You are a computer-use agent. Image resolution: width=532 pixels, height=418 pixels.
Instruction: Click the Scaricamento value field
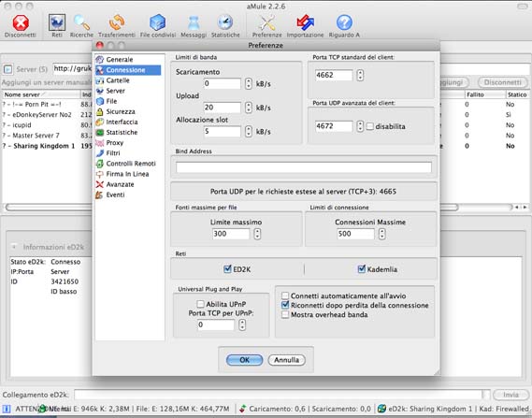point(223,83)
